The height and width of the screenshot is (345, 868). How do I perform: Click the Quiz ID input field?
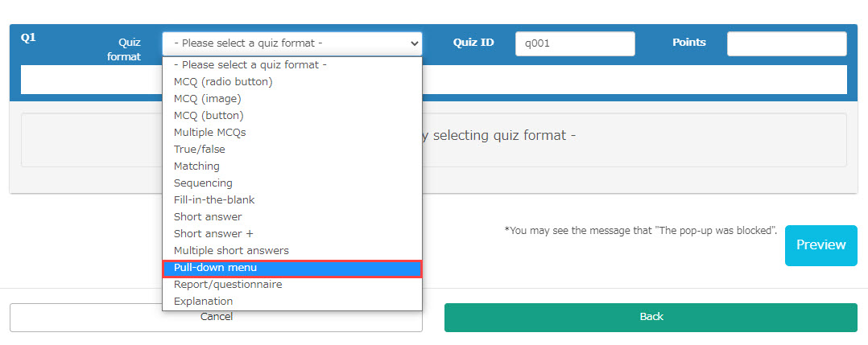575,43
